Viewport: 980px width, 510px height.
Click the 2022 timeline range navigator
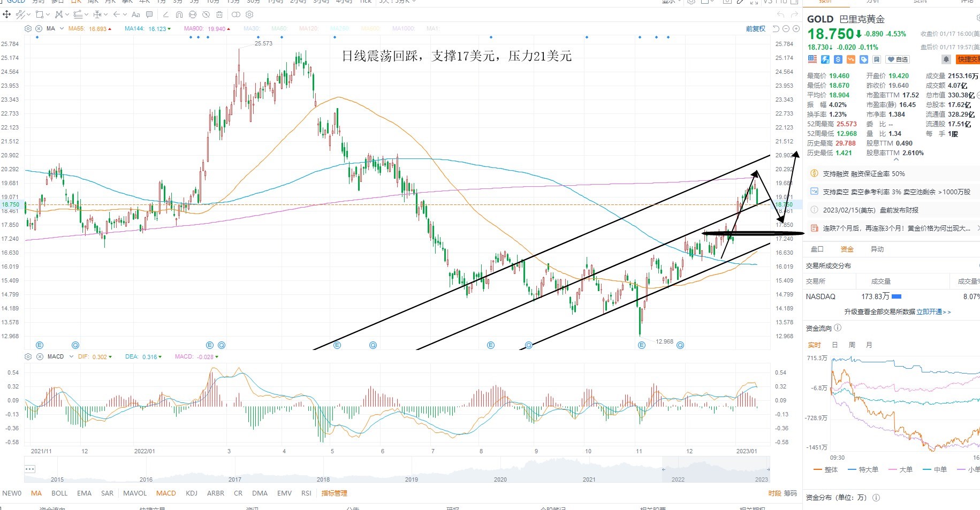click(716, 470)
